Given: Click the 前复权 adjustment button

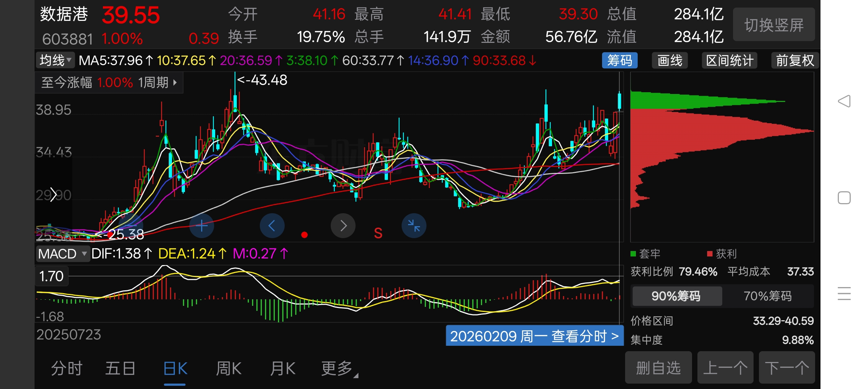Looking at the screenshot, I should tap(795, 61).
